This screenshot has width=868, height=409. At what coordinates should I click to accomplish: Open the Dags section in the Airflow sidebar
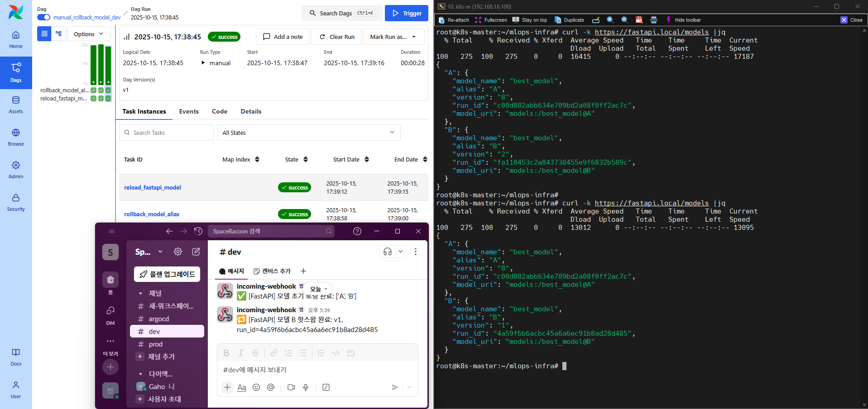pos(16,72)
